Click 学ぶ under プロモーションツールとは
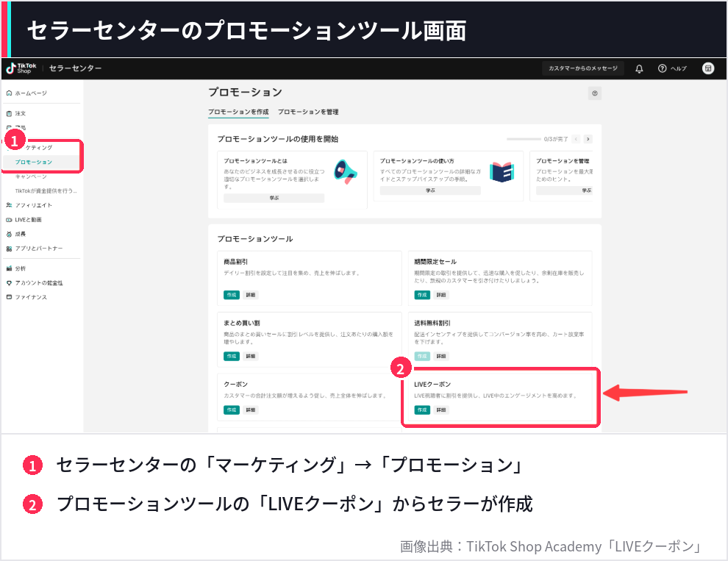Viewport: 728px width, 561px height. [x=274, y=198]
